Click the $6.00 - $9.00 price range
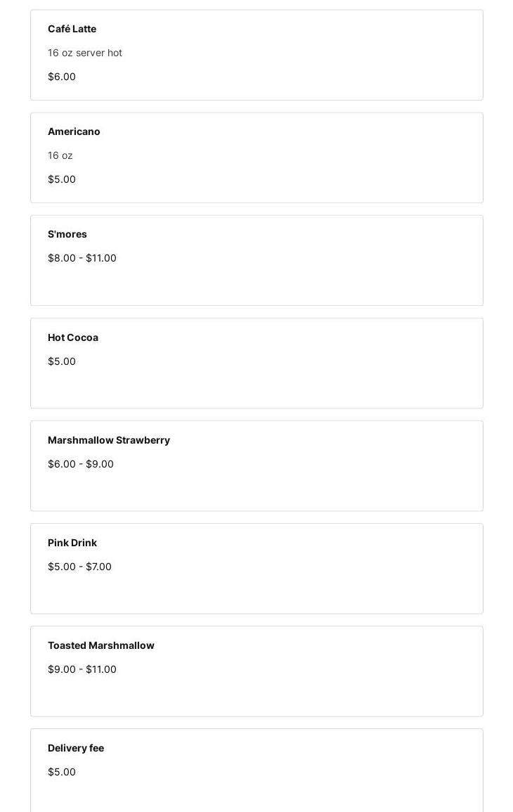 (x=81, y=464)
